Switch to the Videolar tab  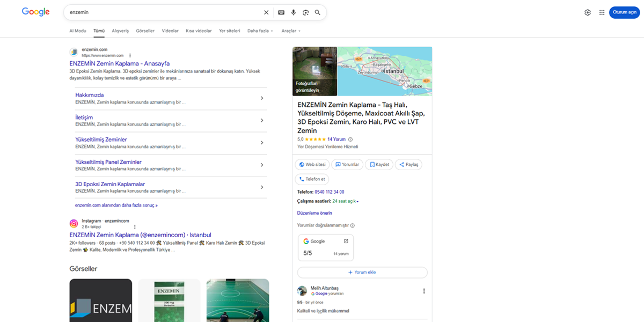(x=170, y=31)
